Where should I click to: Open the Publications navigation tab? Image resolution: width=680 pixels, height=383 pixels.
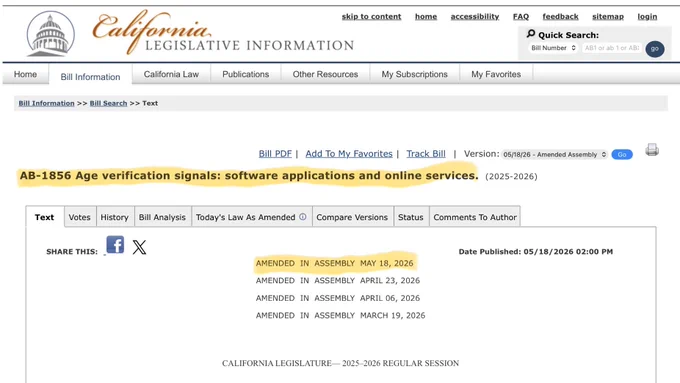click(x=245, y=74)
